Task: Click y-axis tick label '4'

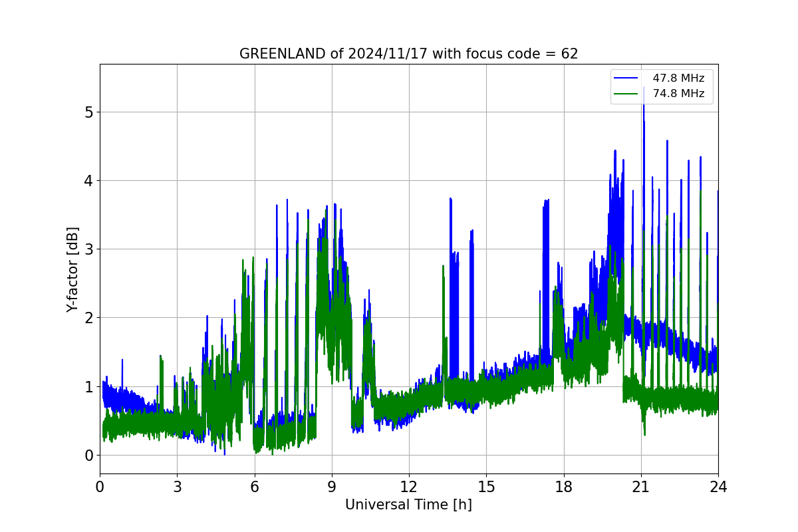Action: click(x=88, y=181)
